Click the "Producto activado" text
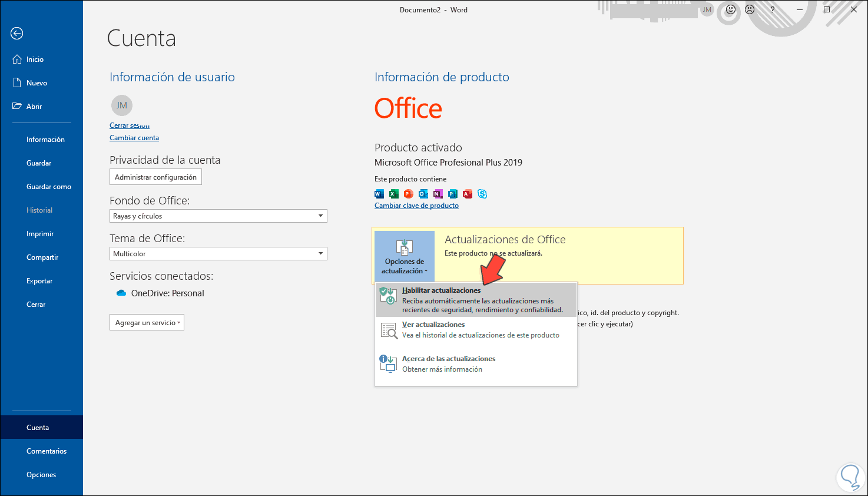Screen dimensions: 868x496 [418, 148]
